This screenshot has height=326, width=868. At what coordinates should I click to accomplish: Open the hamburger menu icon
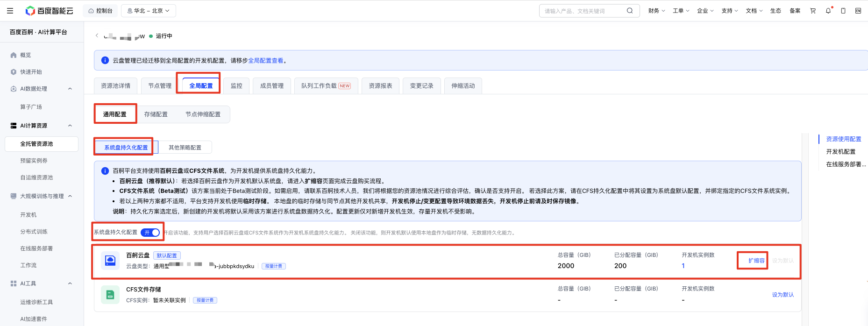(x=10, y=11)
